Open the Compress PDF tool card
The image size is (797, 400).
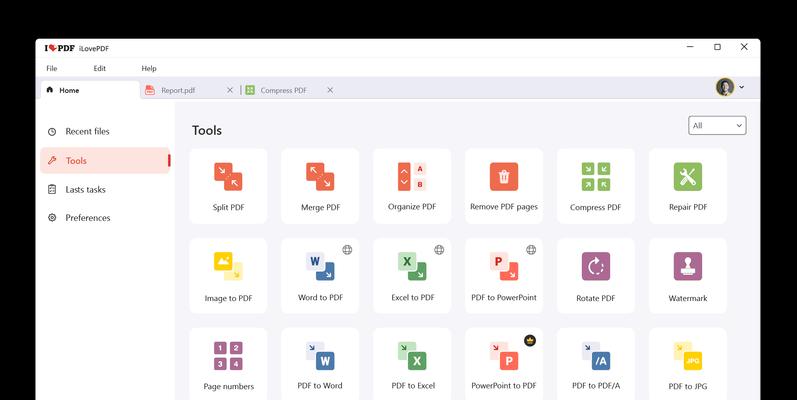click(596, 186)
